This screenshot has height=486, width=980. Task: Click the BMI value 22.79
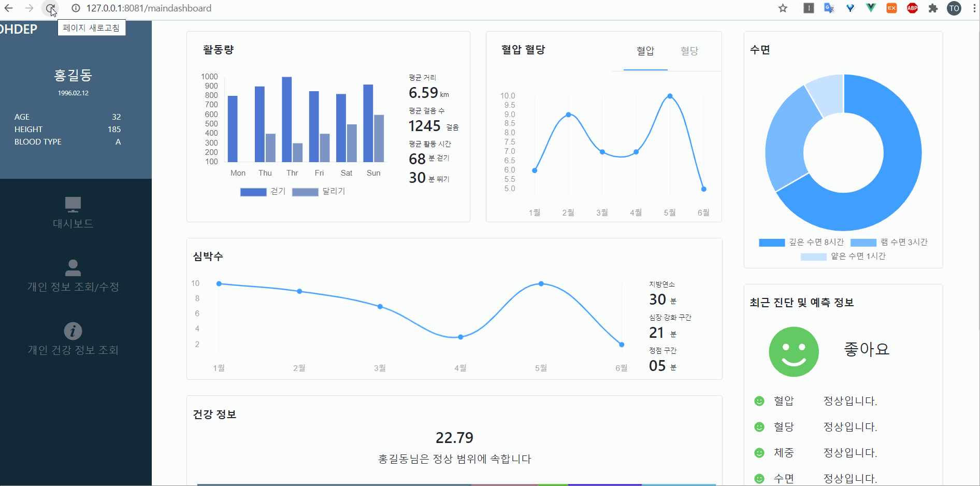(x=454, y=438)
